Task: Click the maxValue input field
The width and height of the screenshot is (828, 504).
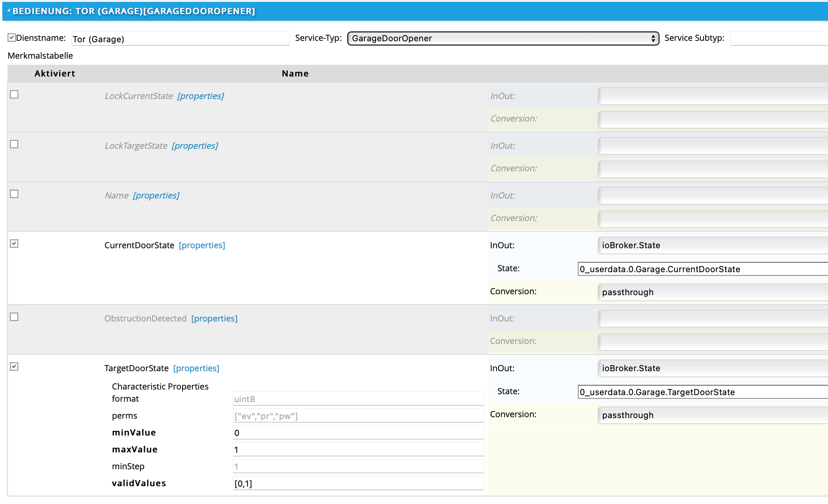Action: 358,450
